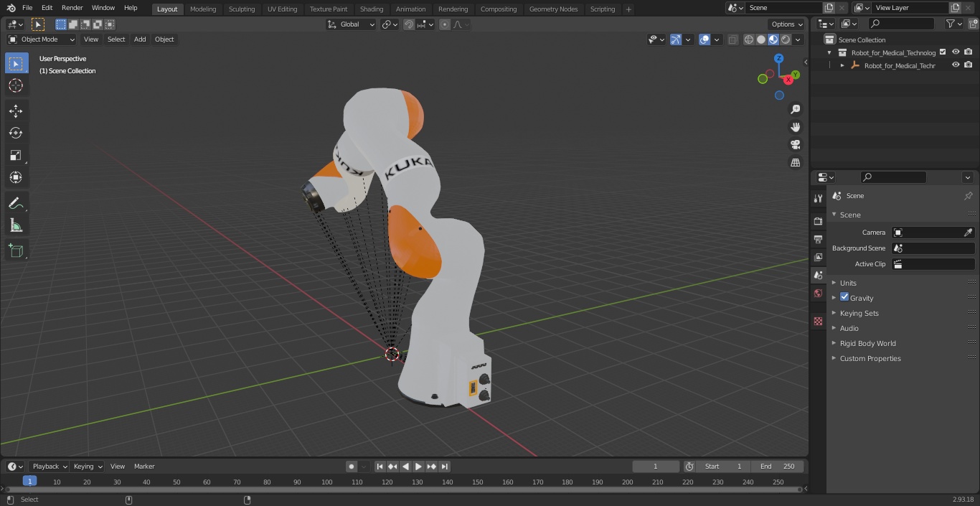Viewport: 980px width, 506px height.
Task: Select the Add Cube tool
Action: (x=16, y=251)
